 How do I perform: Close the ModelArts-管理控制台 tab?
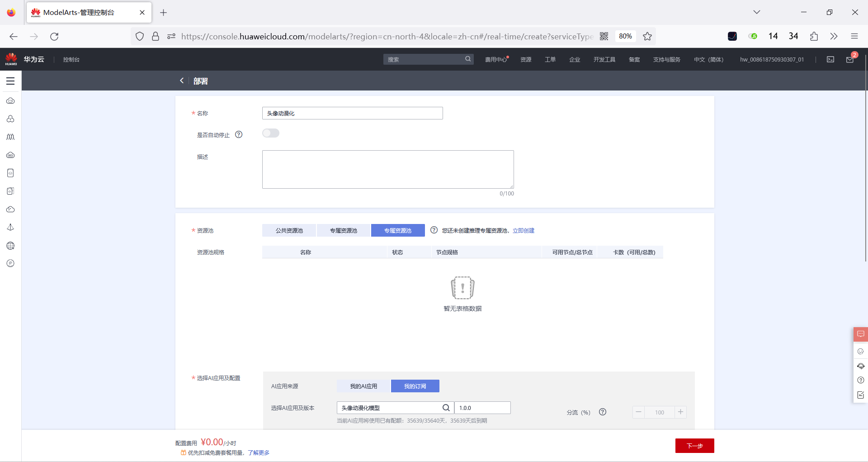142,12
